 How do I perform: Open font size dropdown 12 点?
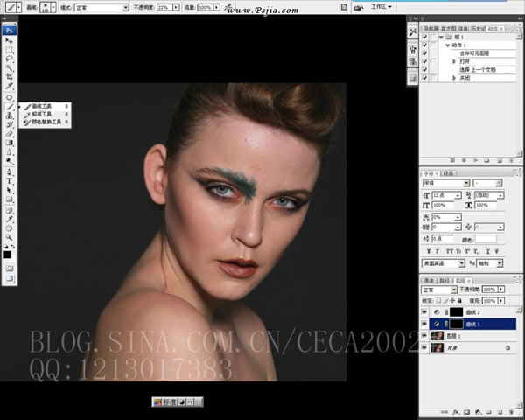458,195
